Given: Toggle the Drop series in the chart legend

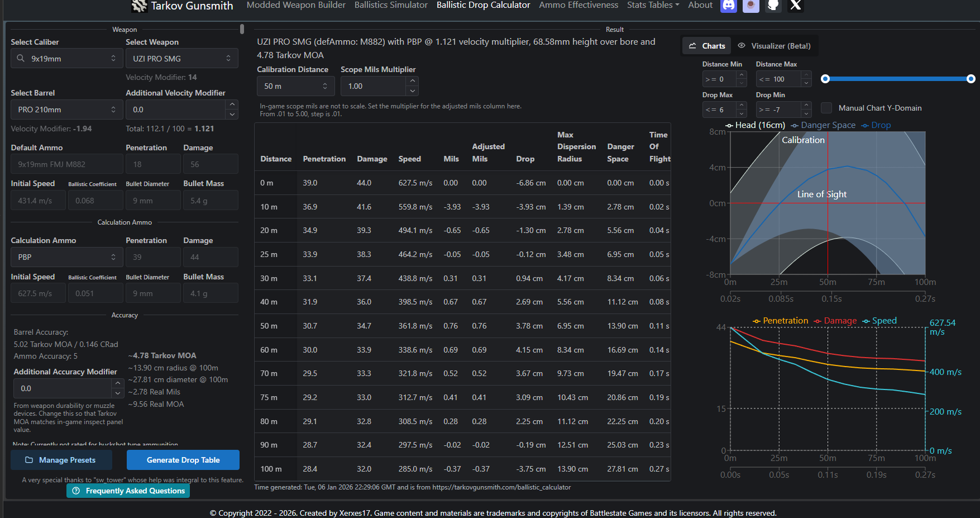Looking at the screenshot, I should pos(876,125).
